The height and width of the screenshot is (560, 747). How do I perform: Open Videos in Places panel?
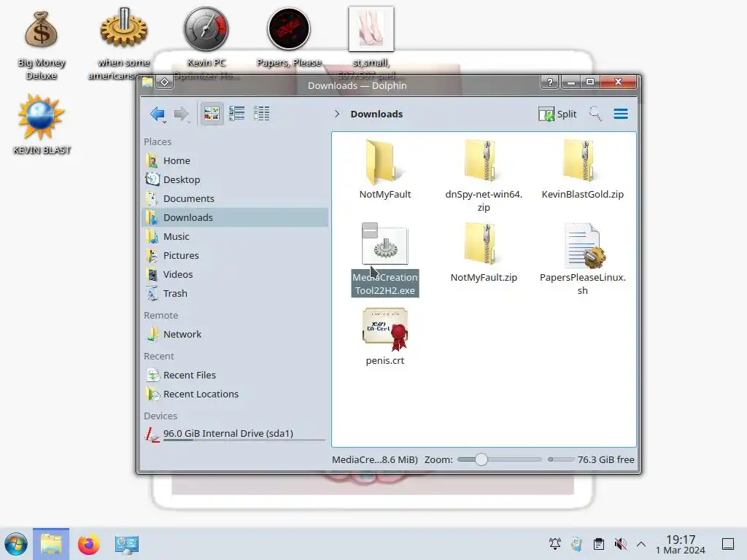click(x=235, y=274)
